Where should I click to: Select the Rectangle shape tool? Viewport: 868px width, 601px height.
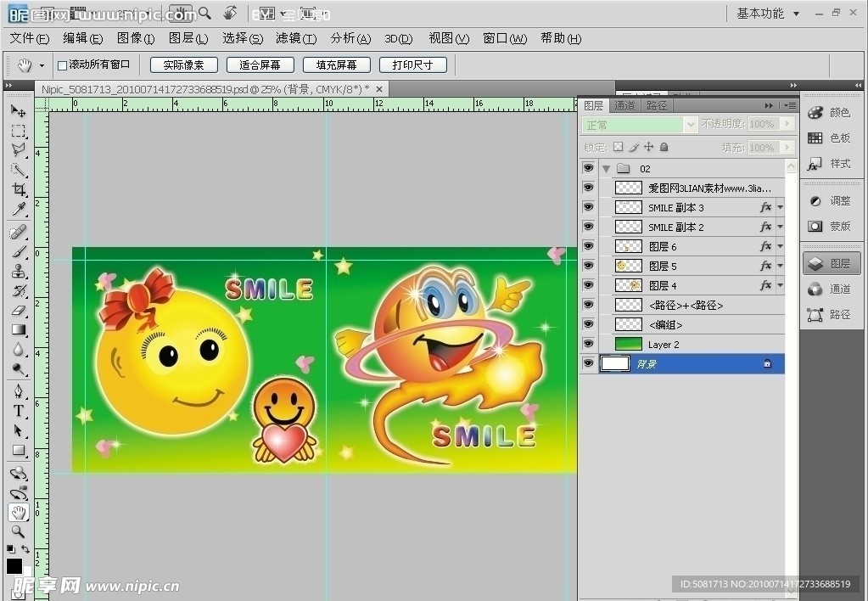[19, 451]
